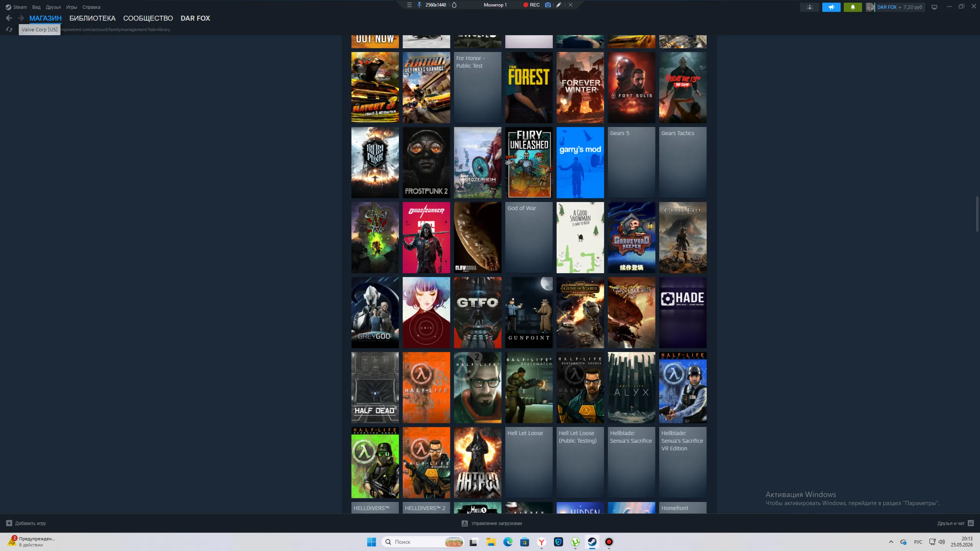Open the Windows Start button
Screen dimensions: 980x551
click(371, 542)
